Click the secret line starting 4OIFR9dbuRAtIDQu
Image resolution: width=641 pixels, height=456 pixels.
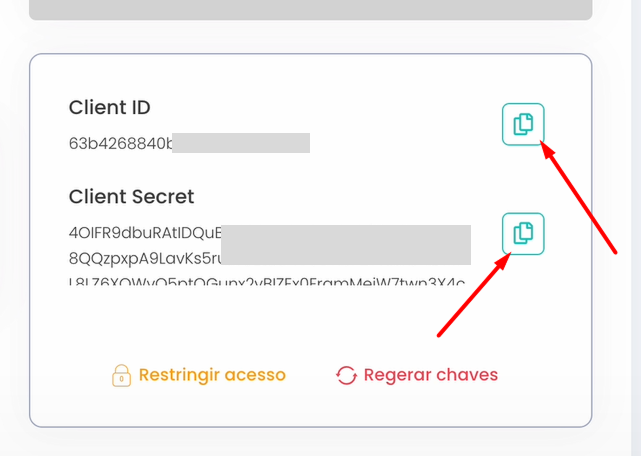[x=143, y=233]
